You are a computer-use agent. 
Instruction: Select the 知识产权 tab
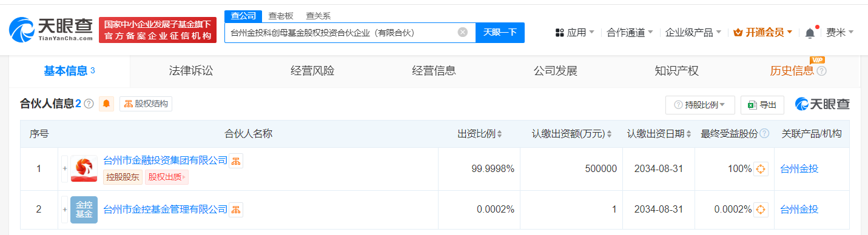click(x=676, y=71)
